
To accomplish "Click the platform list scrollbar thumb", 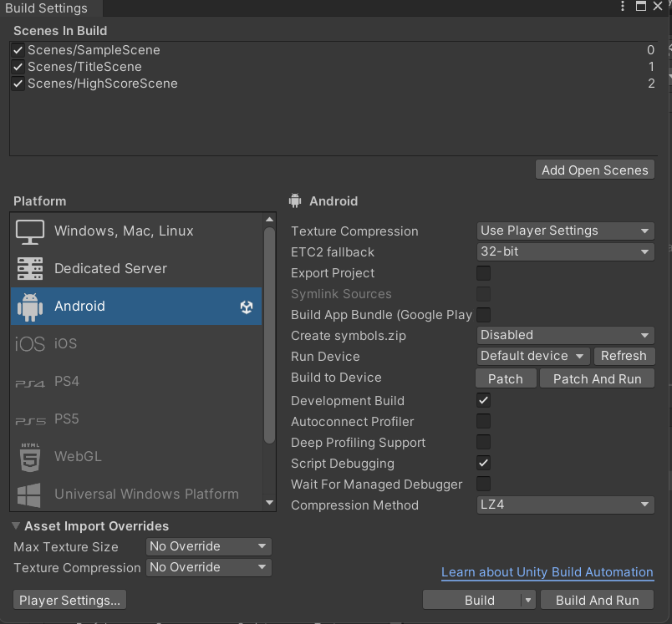I will 269,335.
